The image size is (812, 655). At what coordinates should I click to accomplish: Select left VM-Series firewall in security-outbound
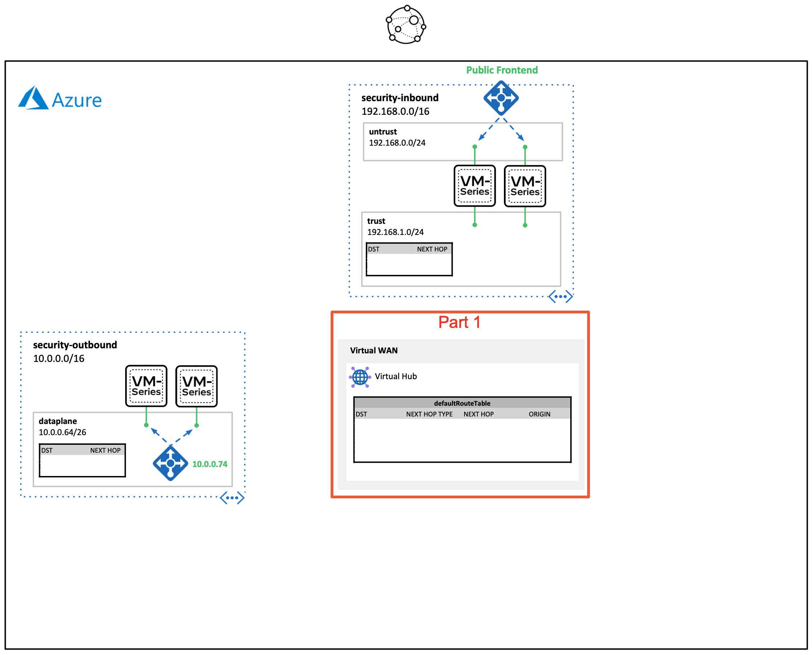pyautogui.click(x=146, y=386)
